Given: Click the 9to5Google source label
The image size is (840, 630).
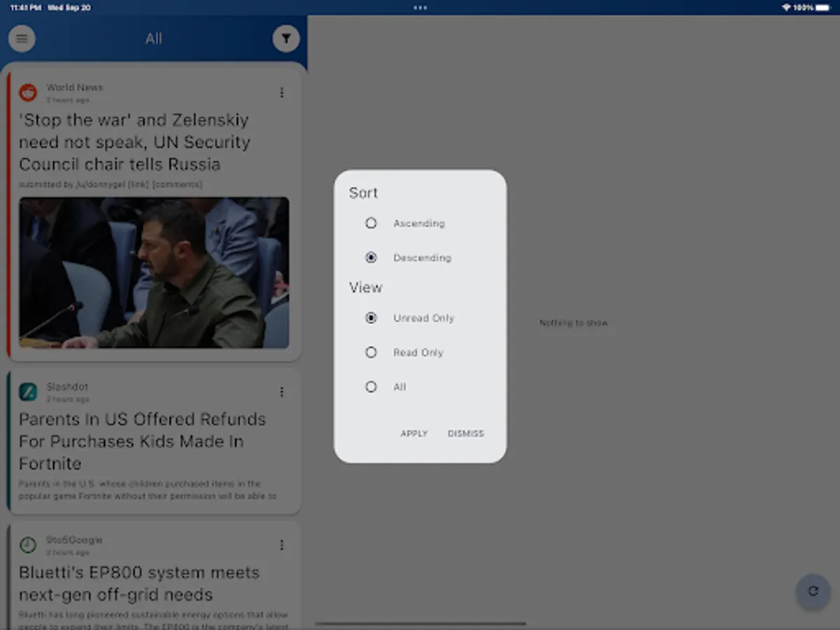Looking at the screenshot, I should [74, 540].
